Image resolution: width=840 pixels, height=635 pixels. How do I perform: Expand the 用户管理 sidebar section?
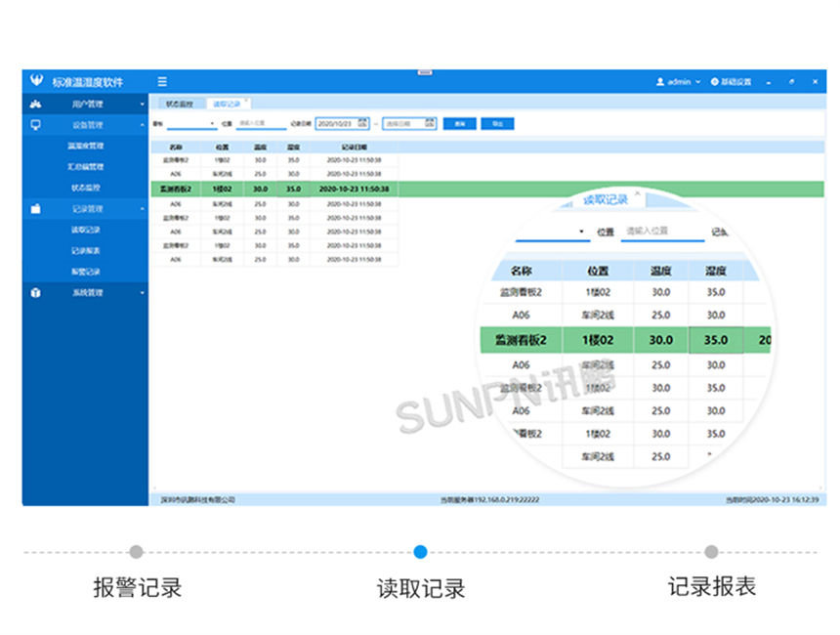pyautogui.click(x=142, y=102)
